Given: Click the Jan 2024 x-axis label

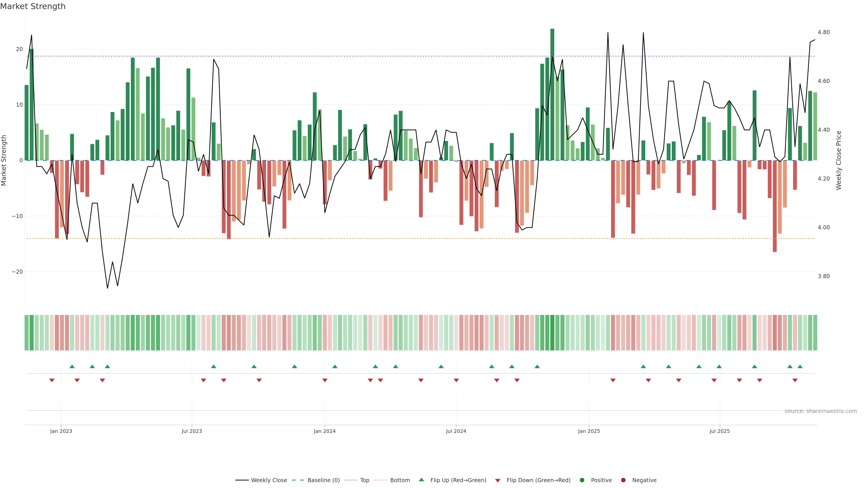Looking at the screenshot, I should (325, 431).
